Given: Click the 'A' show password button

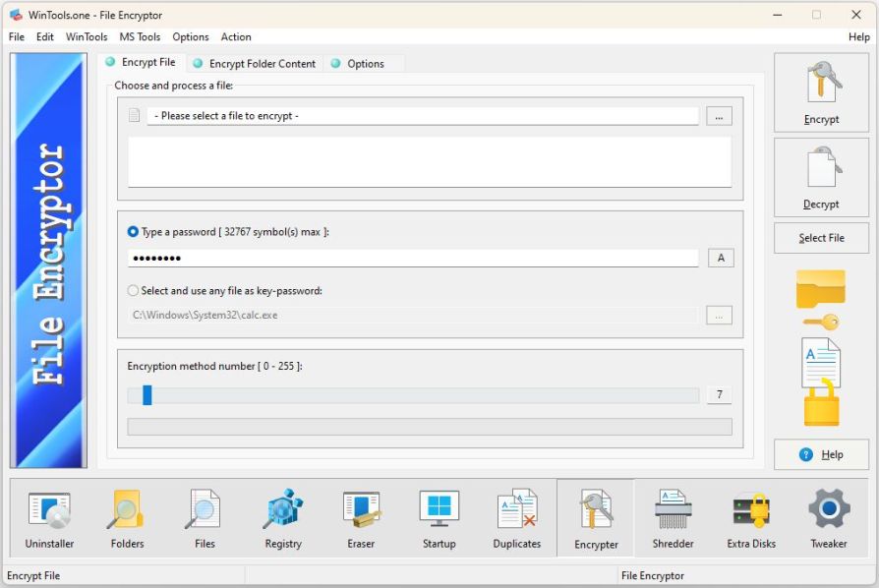Looking at the screenshot, I should pyautogui.click(x=721, y=258).
